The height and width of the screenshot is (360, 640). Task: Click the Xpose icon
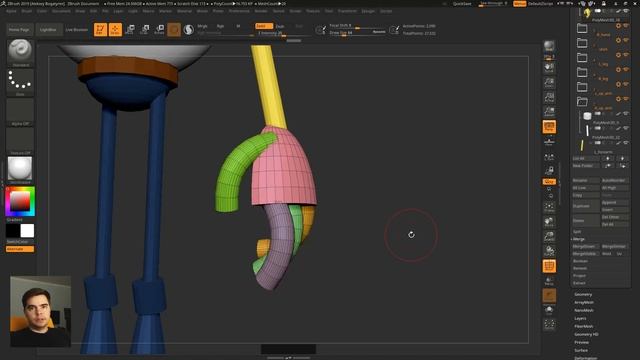pyautogui.click(x=549, y=324)
